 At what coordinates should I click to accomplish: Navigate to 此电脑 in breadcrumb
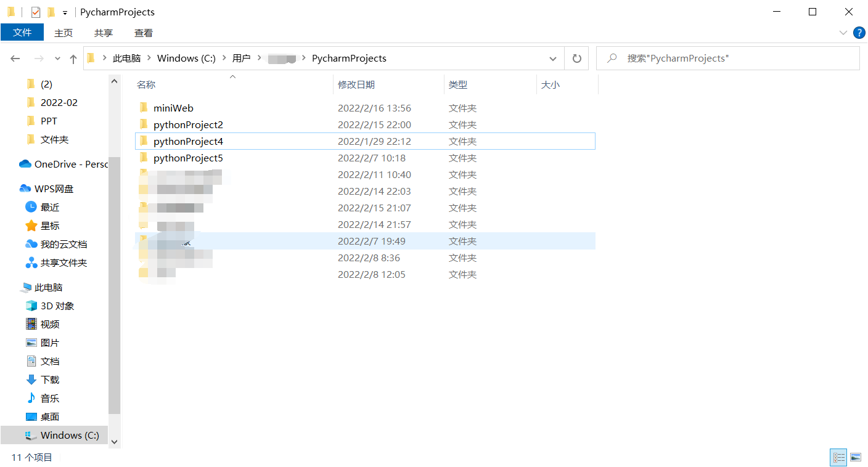[x=126, y=59]
